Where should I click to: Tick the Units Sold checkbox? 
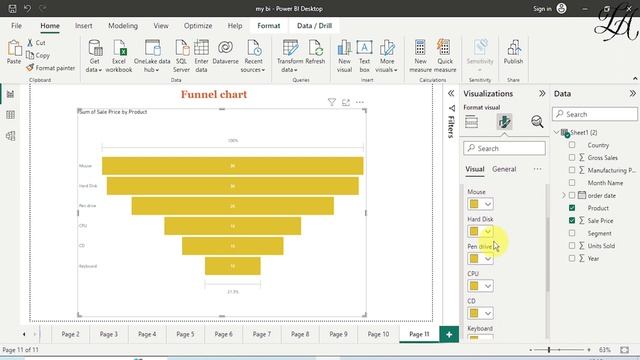click(572, 246)
